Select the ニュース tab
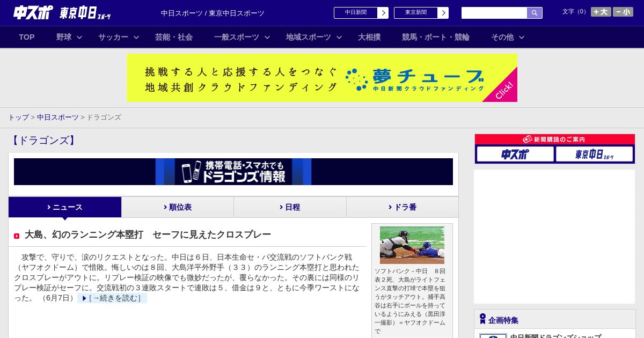 (x=65, y=207)
